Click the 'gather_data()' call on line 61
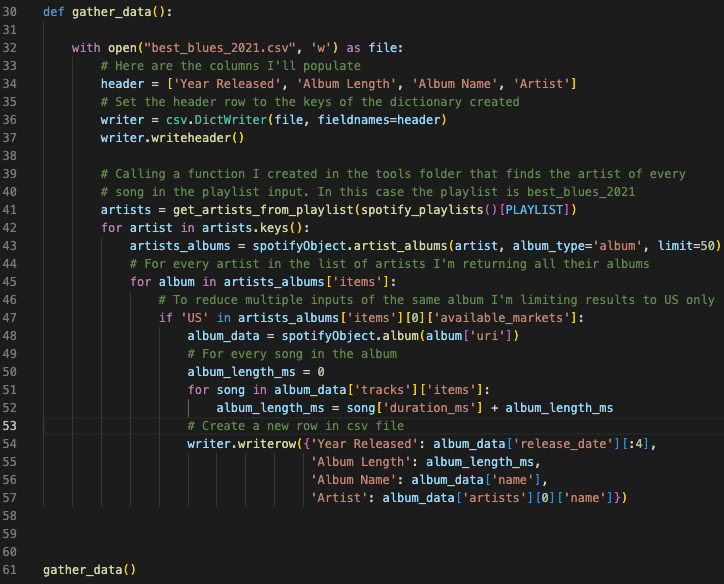724x584 pixels. point(90,570)
